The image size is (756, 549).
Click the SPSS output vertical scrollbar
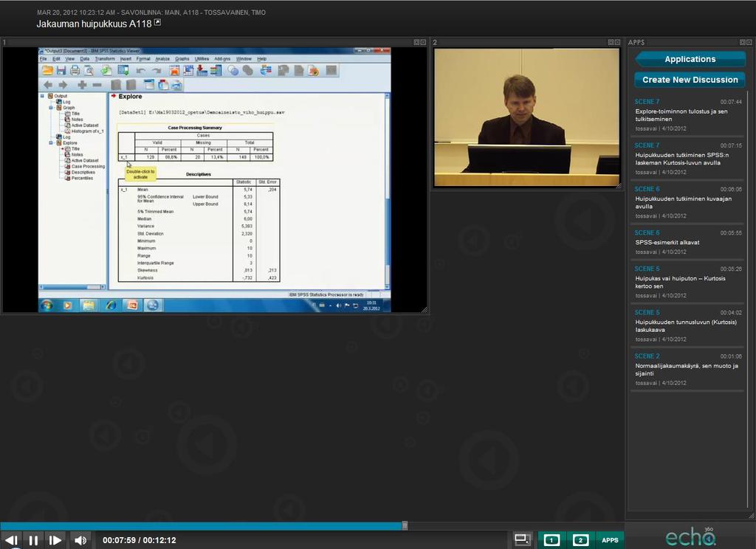pos(387,191)
